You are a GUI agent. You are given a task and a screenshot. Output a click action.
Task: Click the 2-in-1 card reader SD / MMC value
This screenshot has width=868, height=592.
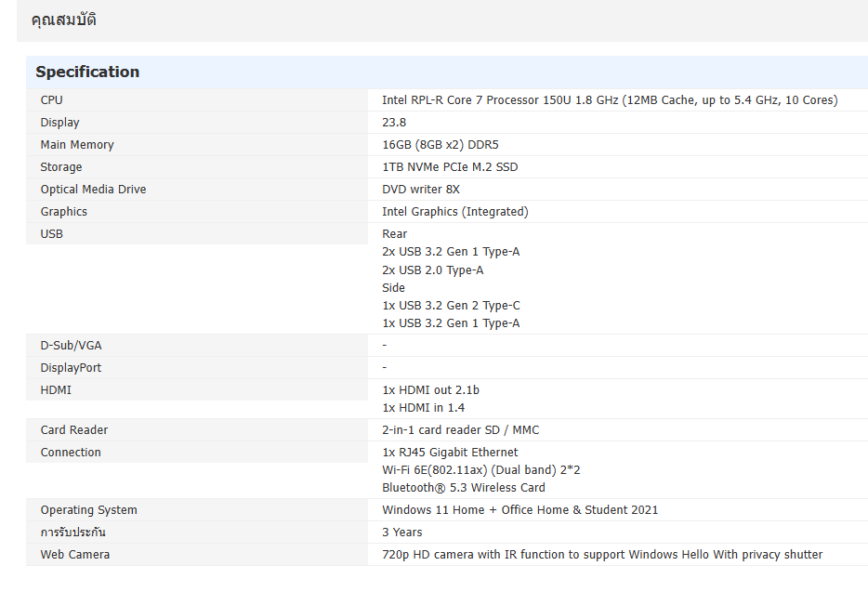[x=461, y=429]
